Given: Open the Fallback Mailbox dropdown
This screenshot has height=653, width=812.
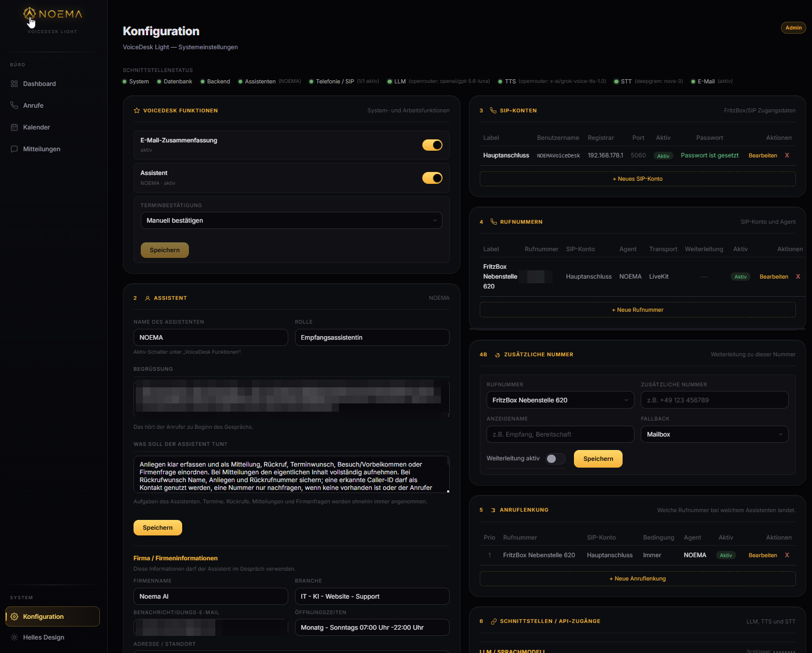Looking at the screenshot, I should (714, 434).
